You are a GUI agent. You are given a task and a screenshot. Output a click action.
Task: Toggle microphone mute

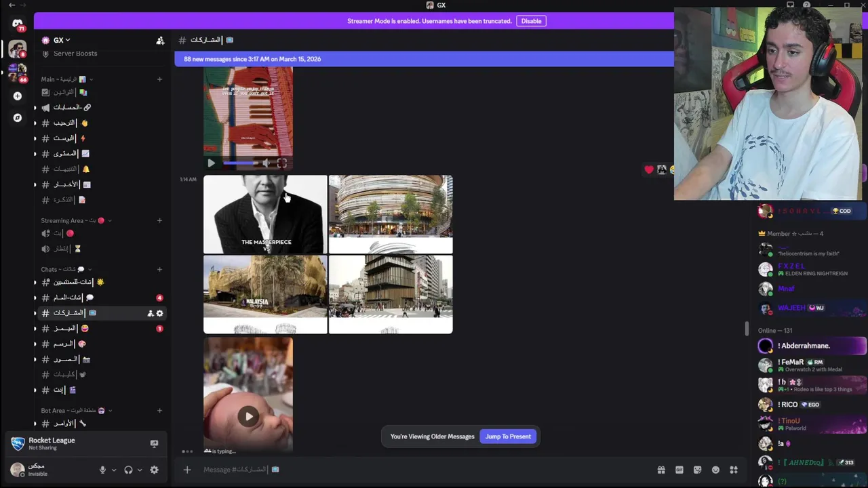102,470
